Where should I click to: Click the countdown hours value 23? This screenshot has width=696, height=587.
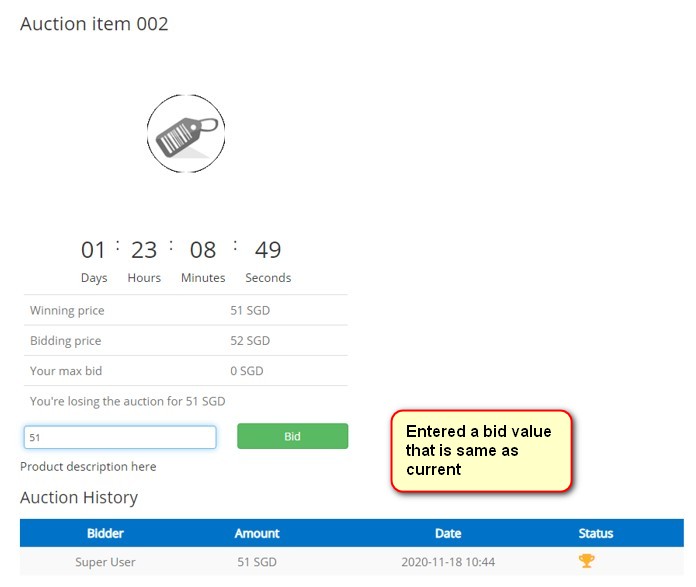point(144,250)
